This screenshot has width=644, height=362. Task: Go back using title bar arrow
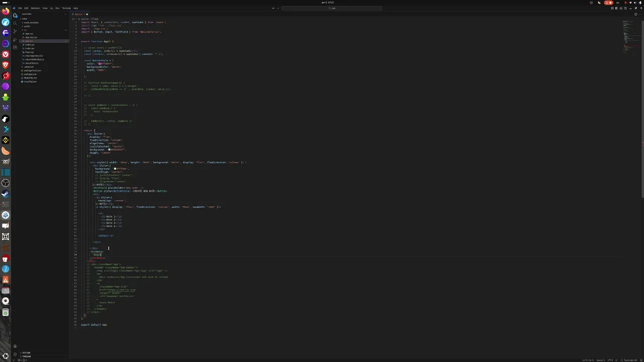click(x=273, y=8)
